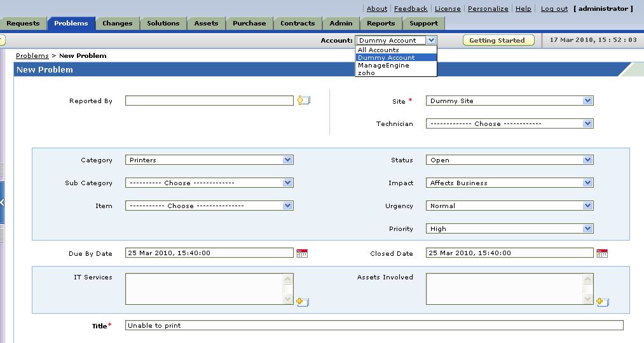This screenshot has height=343, width=644.
Task: Switch to the Contracts tab
Action: tap(298, 24)
